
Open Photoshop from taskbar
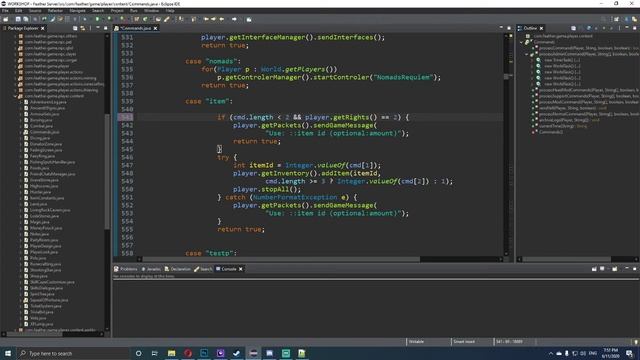click(204, 353)
